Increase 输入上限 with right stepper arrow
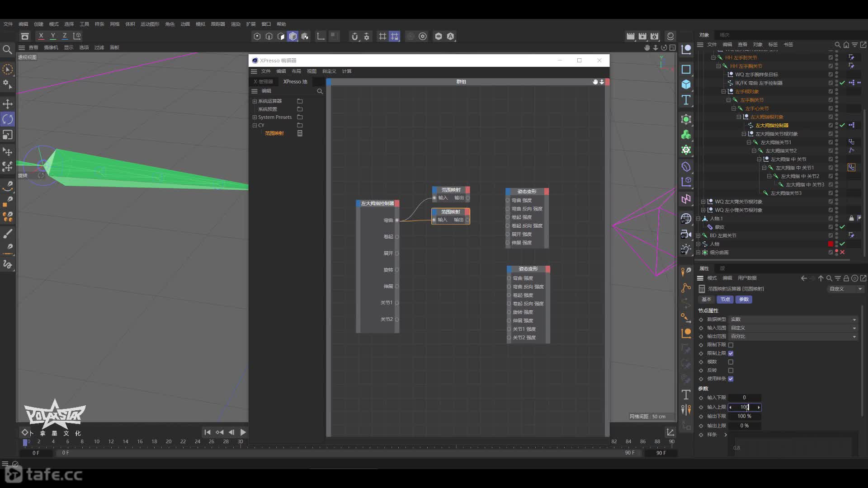The height and width of the screenshot is (488, 868). pos(759,408)
